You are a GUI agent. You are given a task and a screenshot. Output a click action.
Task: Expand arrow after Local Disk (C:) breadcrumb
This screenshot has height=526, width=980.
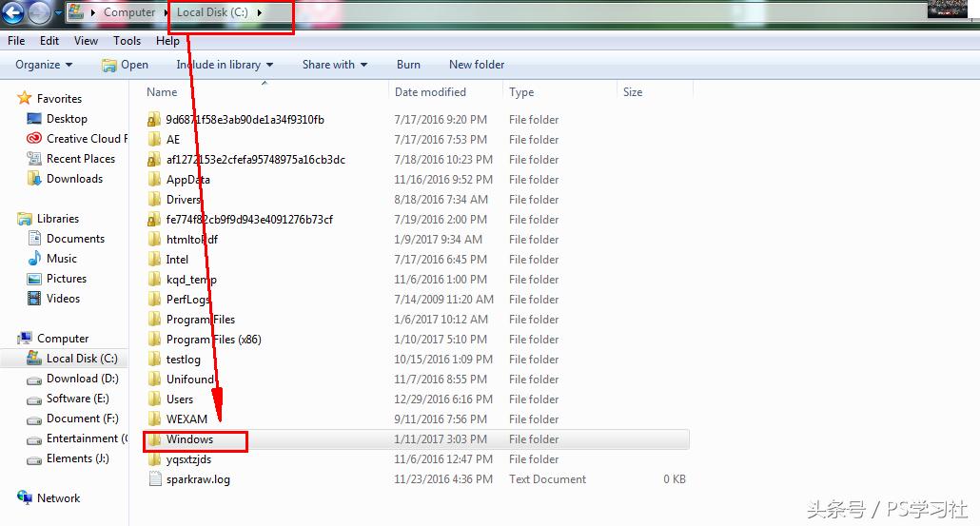coord(260,12)
